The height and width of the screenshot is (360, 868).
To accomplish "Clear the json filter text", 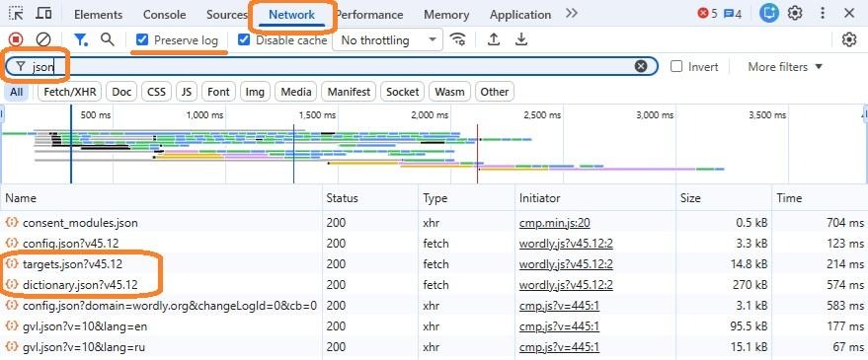I will [x=641, y=66].
